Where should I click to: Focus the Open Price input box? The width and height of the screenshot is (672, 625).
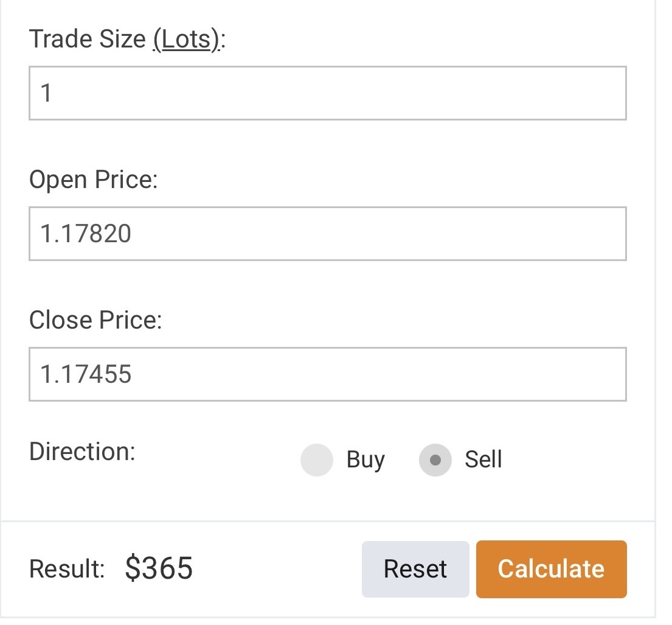pyautogui.click(x=327, y=234)
